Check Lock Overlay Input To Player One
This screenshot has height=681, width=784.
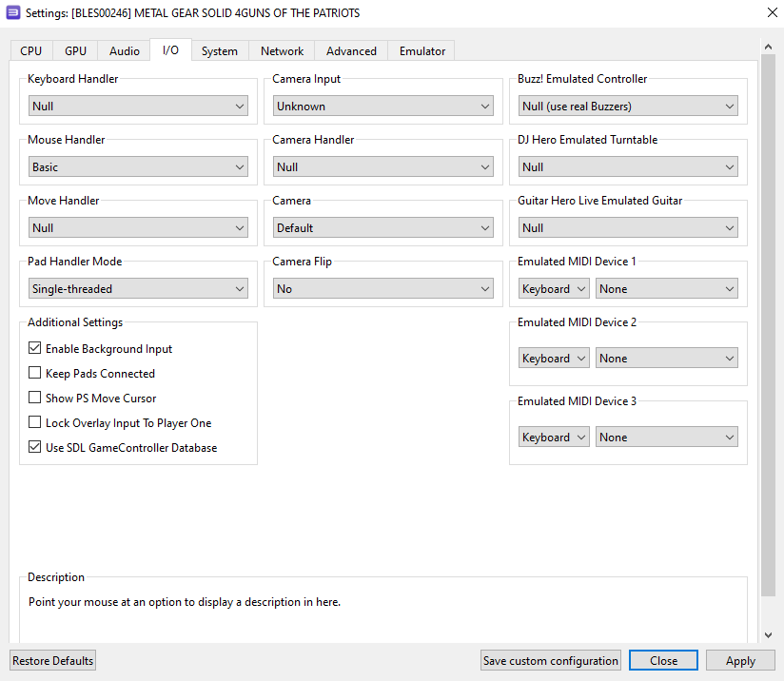pyautogui.click(x=34, y=422)
